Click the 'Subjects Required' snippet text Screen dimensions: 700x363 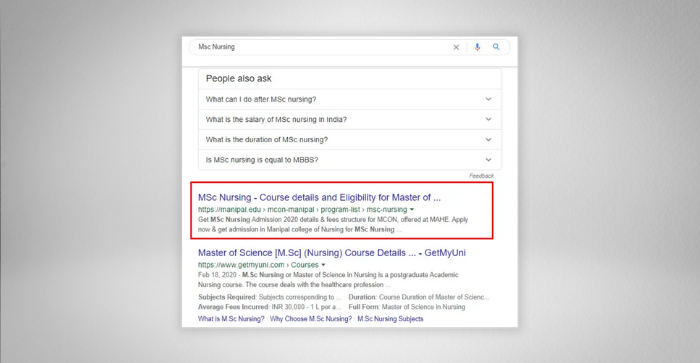click(x=270, y=297)
